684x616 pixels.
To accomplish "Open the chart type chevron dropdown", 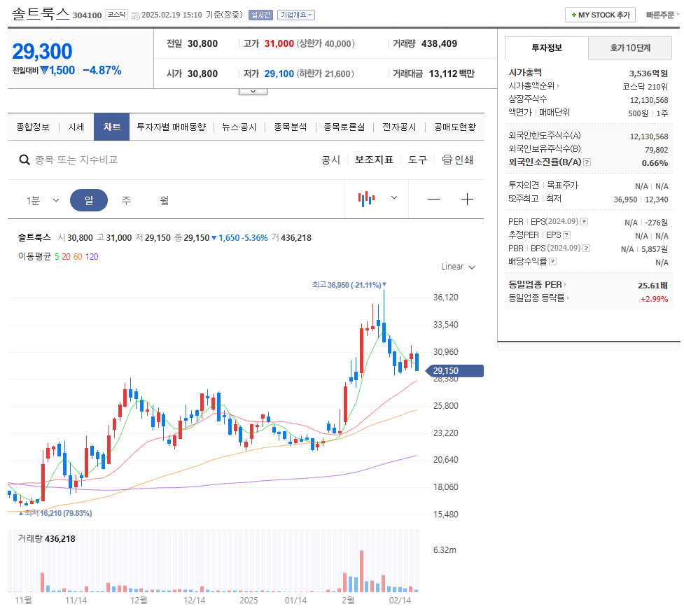I will (393, 199).
